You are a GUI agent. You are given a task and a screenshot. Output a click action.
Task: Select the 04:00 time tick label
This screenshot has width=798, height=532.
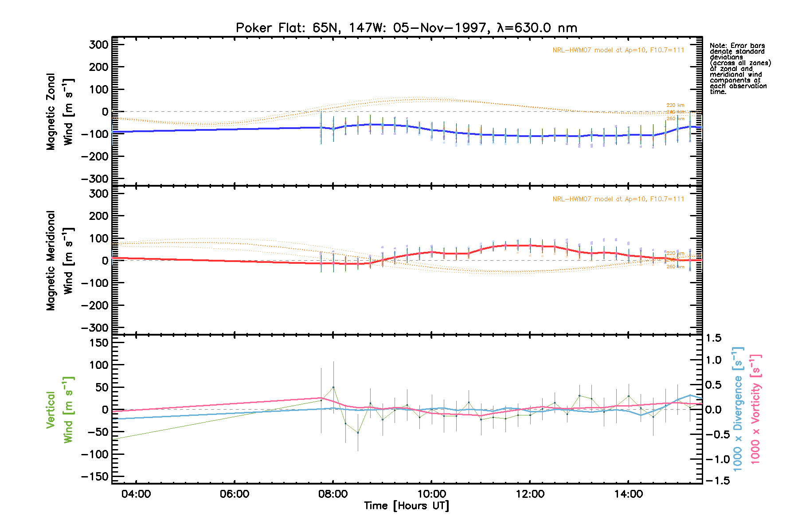136,494
